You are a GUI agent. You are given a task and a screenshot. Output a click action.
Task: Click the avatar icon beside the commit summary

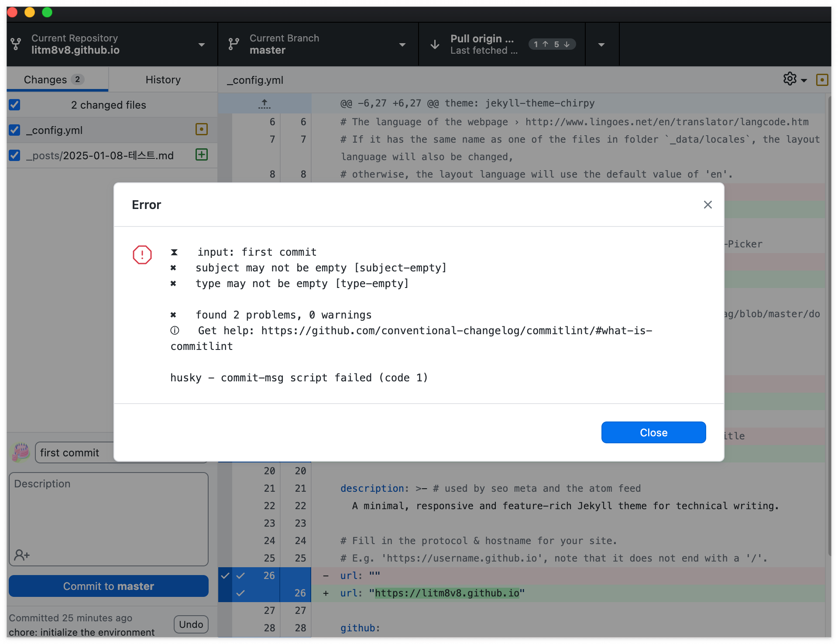20,452
